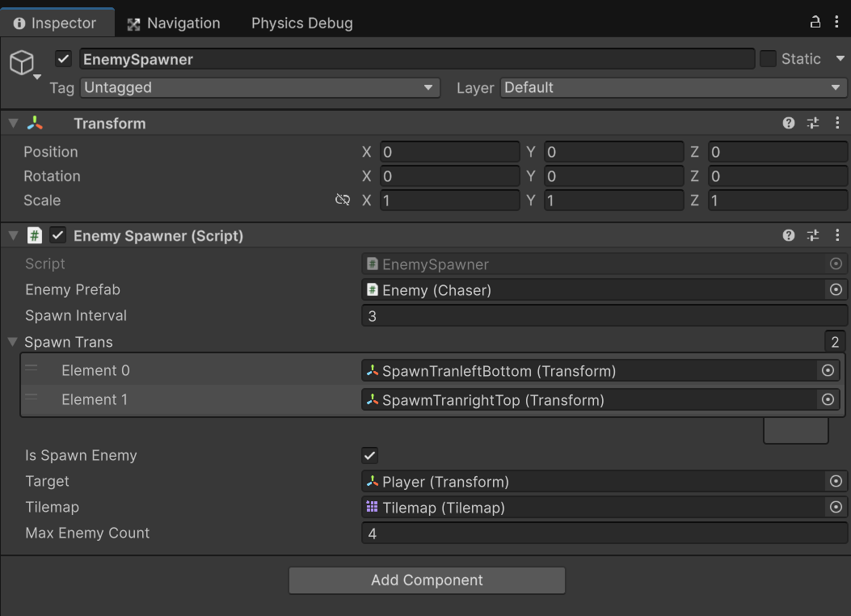851x616 pixels.
Task: Toggle the EnemySpawner active checkbox
Action: (x=64, y=59)
